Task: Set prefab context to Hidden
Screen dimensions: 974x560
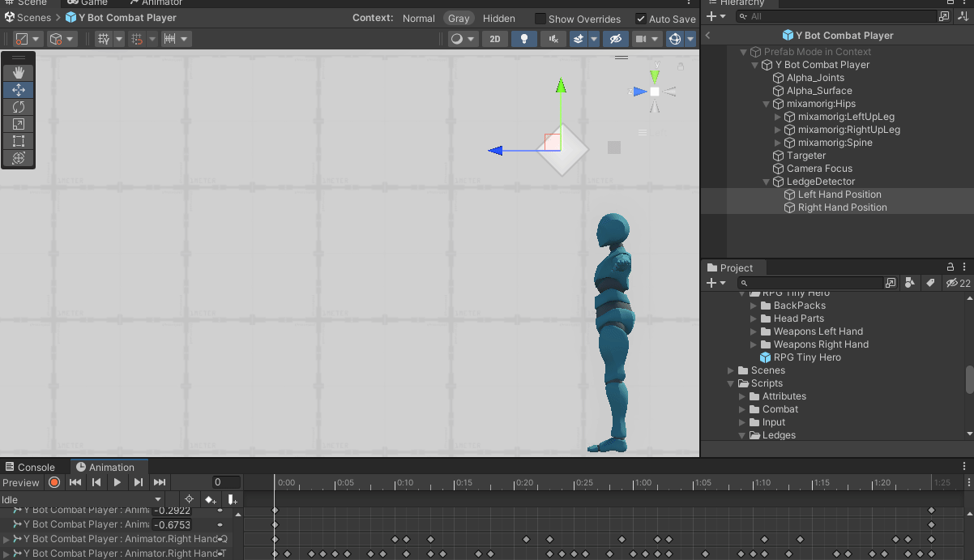Action: pos(498,19)
